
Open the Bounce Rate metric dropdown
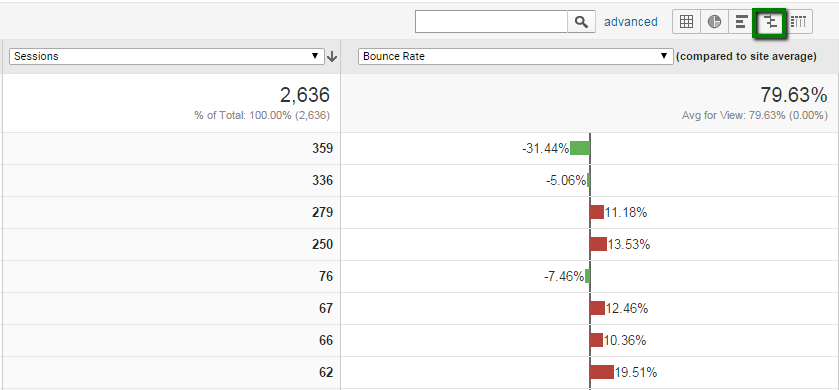pyautogui.click(x=515, y=56)
